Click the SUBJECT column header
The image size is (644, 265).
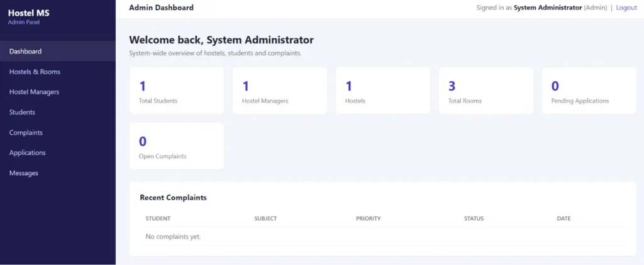(x=265, y=219)
